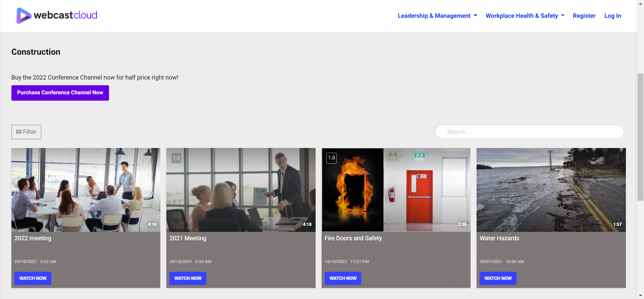Go to the Register page

584,16
